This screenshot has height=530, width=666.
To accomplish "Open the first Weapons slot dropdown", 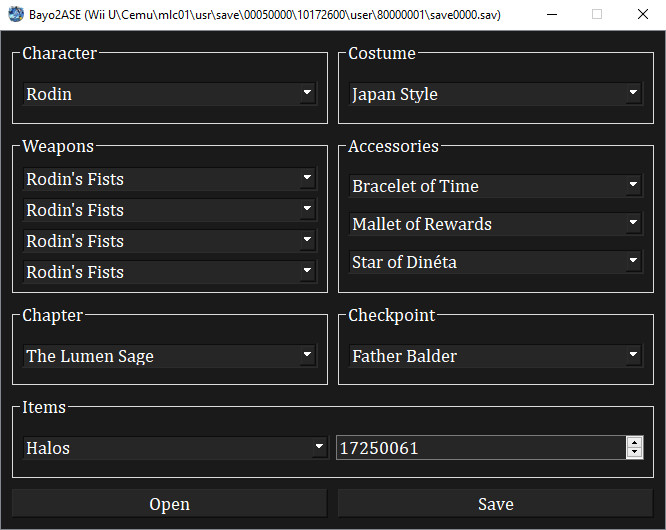I will point(169,179).
